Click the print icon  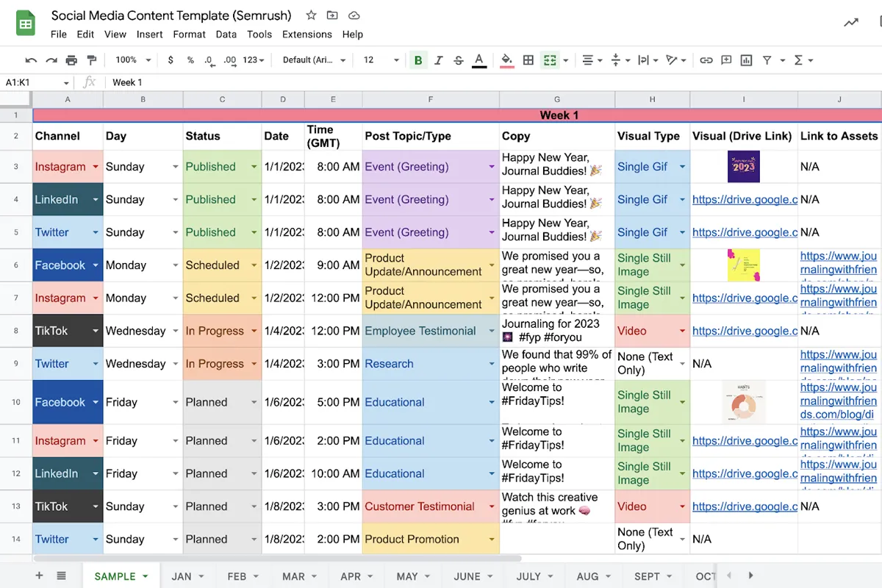(x=71, y=60)
